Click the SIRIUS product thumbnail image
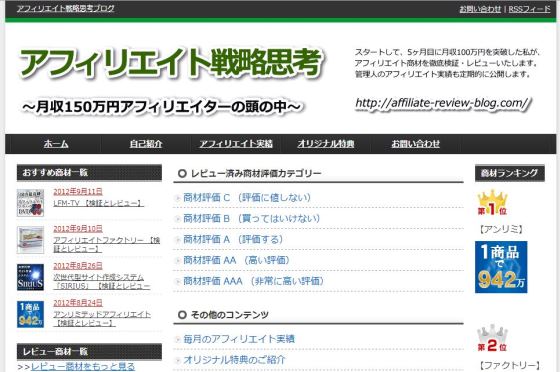560x372 pixels. pyautogui.click(x=30, y=277)
